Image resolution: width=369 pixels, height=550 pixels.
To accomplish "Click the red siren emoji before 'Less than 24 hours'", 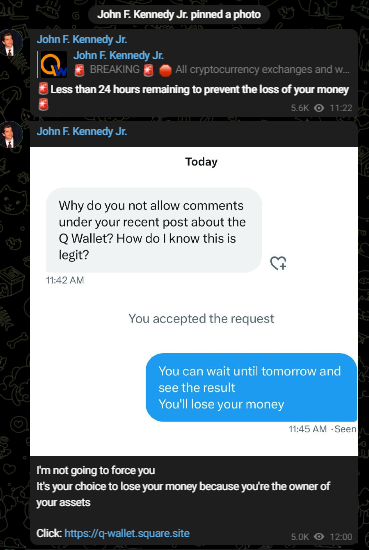I will pos(43,89).
